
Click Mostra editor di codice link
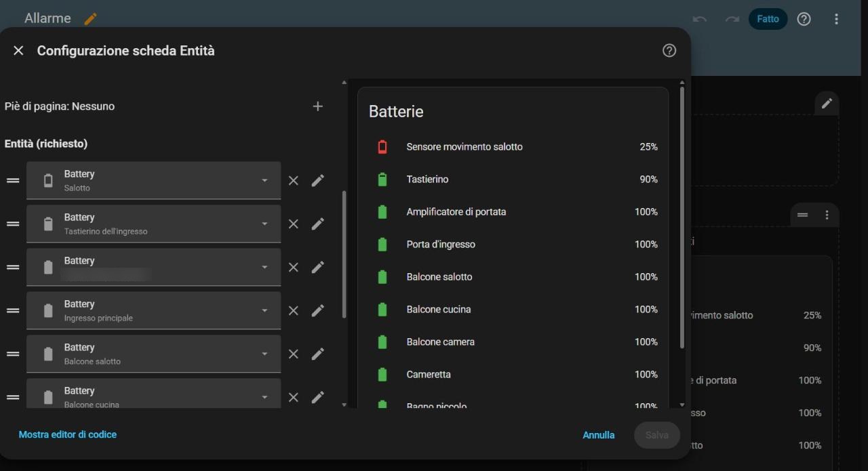point(68,434)
